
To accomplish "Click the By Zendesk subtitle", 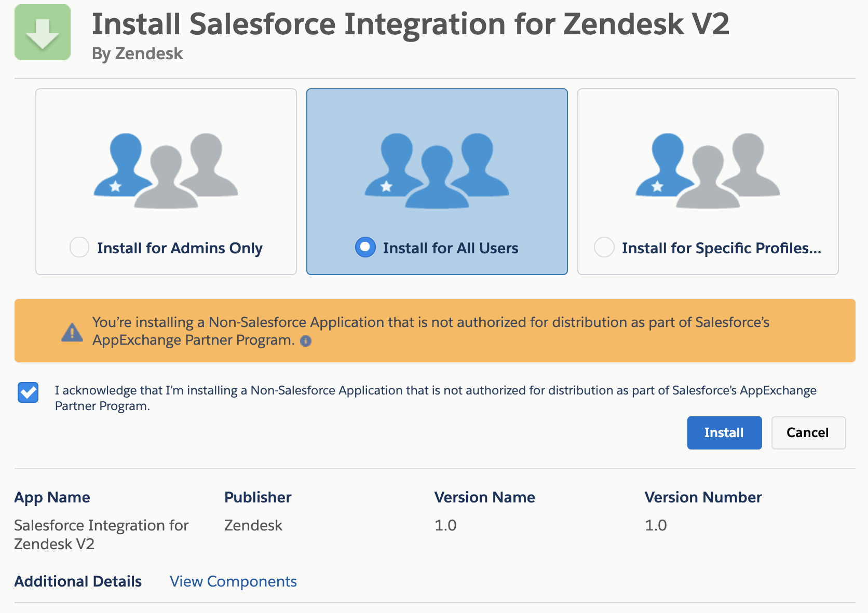I will pos(137,53).
